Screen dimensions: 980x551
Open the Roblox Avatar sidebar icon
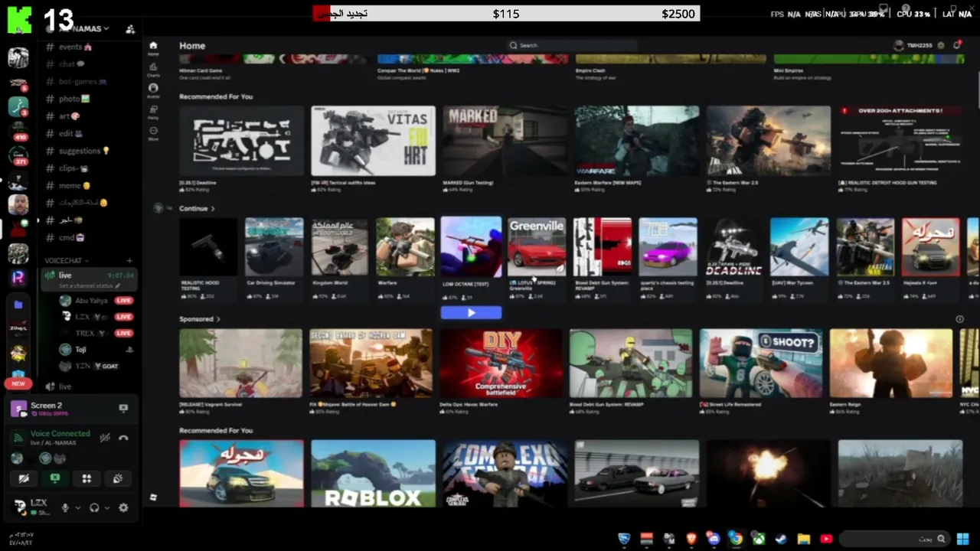click(x=153, y=90)
